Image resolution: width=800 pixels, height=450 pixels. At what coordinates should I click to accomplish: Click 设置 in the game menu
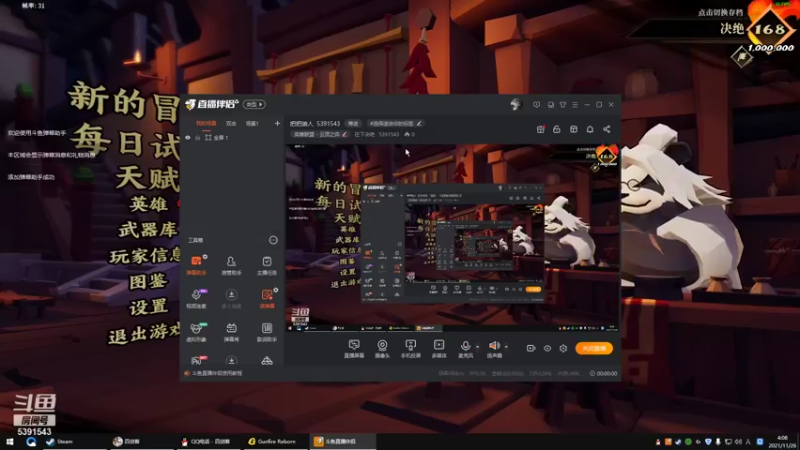click(x=148, y=307)
